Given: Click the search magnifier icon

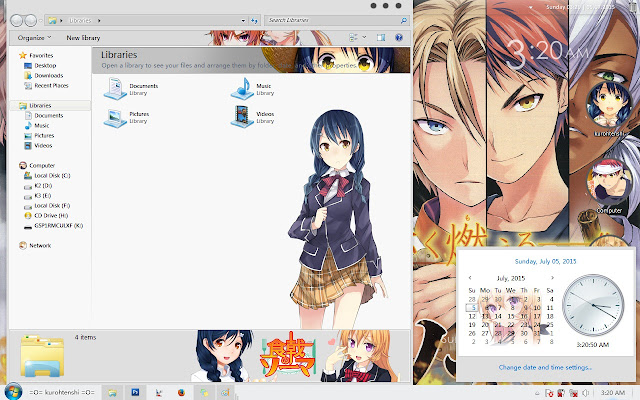Looking at the screenshot, I should click(403, 20).
